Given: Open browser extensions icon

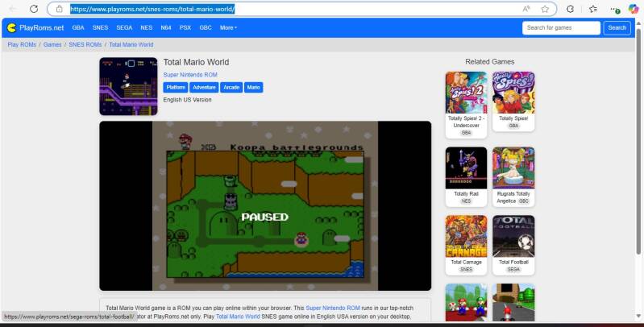Looking at the screenshot, I should point(570,9).
